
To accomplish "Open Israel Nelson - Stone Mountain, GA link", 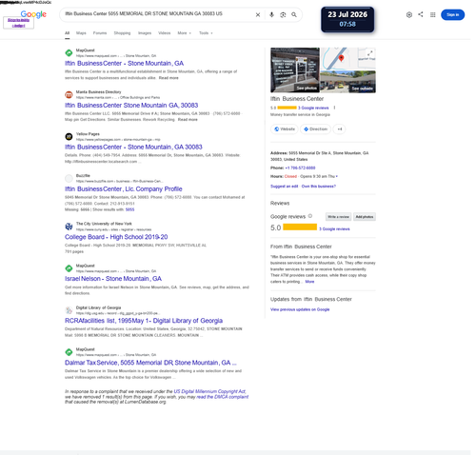I will pyautogui.click(x=113, y=279).
